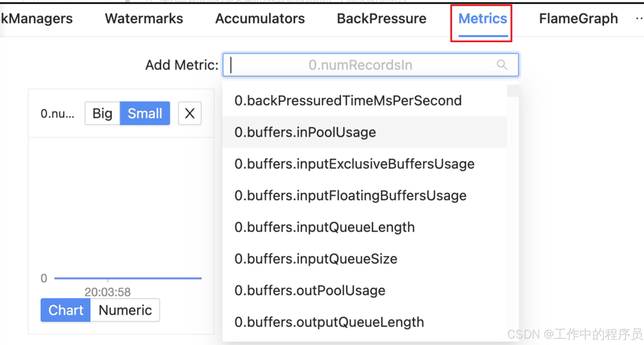
Task: Switch chart size to Big
Action: [x=102, y=113]
